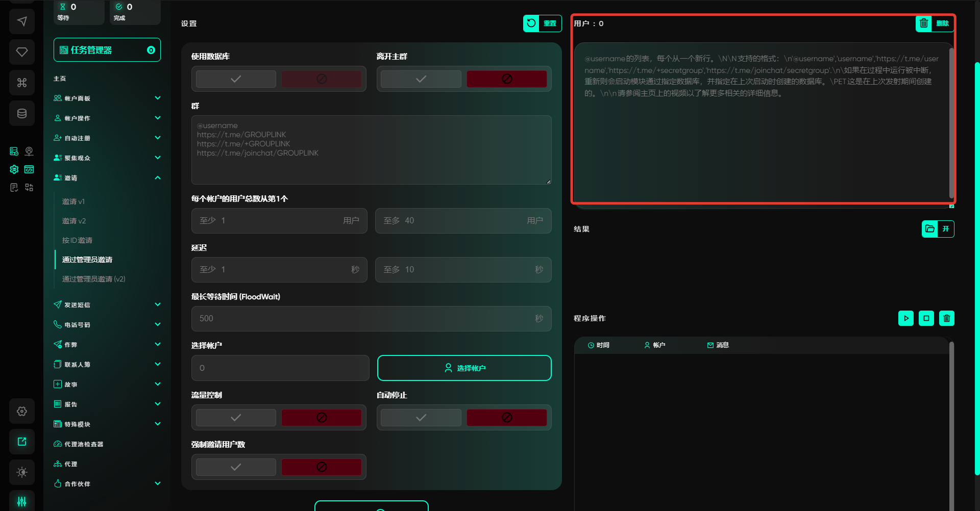980x511 pixels.
Task: Click the paper plane icon in left sidebar
Action: (22, 21)
